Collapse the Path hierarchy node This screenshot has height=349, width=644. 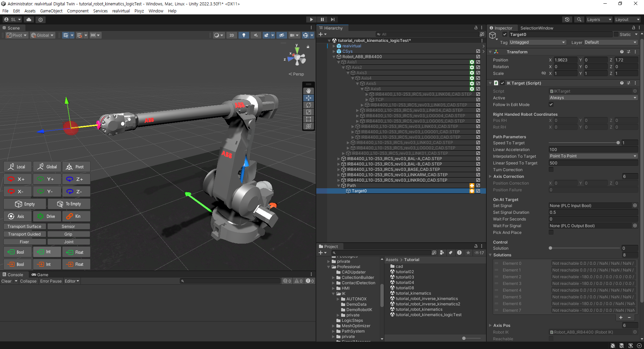339,186
